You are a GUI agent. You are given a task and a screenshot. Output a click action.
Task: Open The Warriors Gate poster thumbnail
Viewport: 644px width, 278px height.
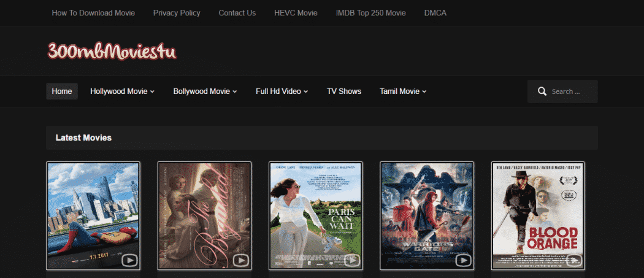[x=427, y=215]
